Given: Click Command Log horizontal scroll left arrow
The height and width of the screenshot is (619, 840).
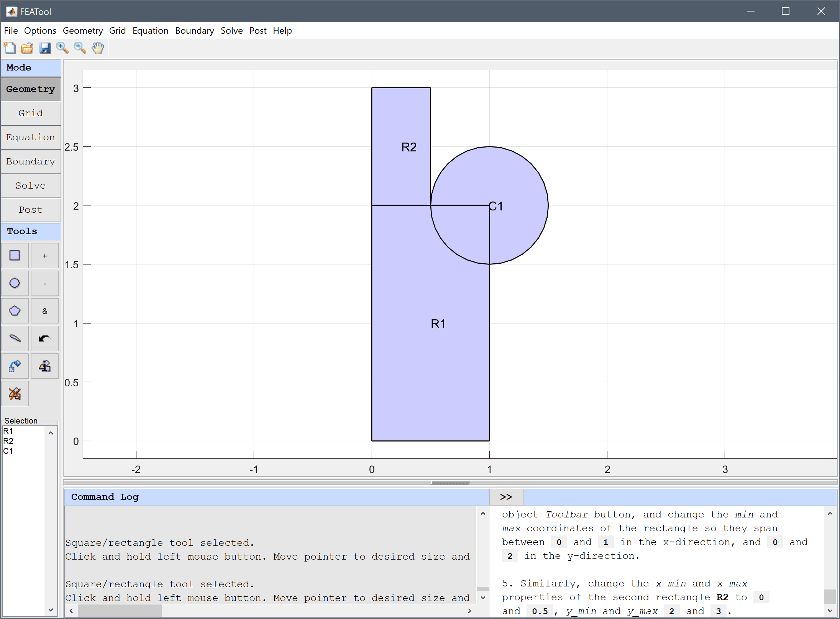Looking at the screenshot, I should tap(71, 611).
